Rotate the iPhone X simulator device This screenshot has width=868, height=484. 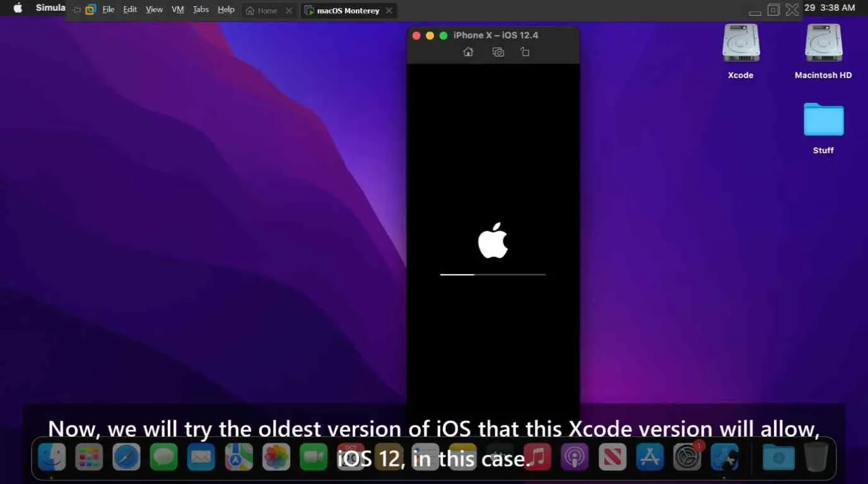525,52
